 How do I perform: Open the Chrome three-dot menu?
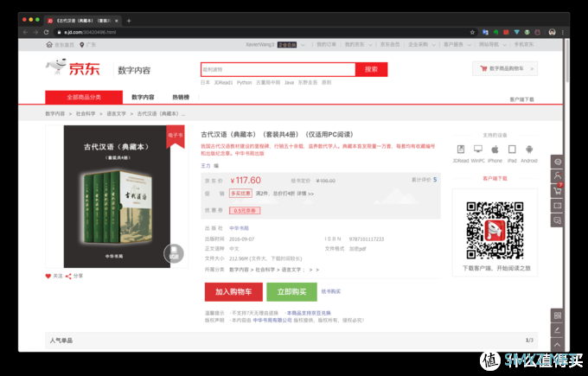(563, 32)
